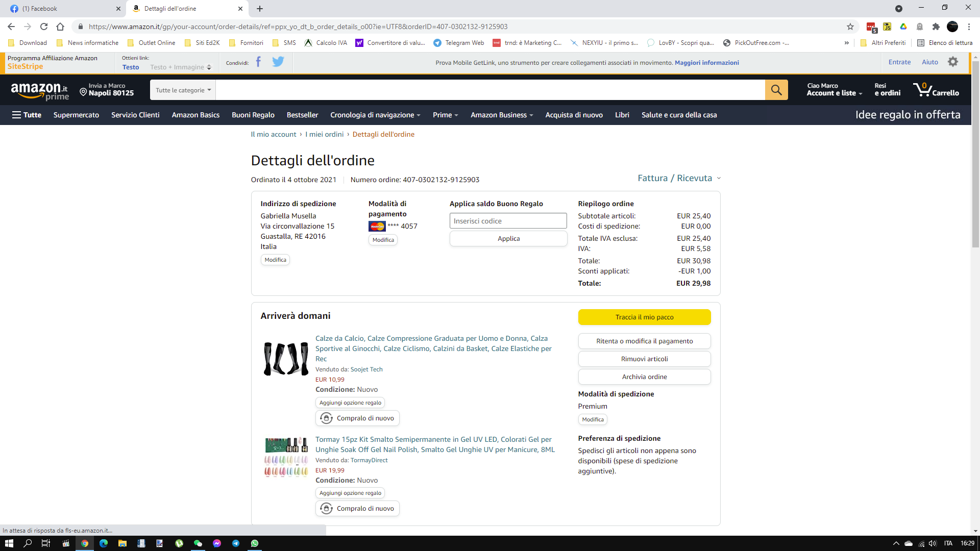Share link via Twitter SiteStripe icon
This screenshot has height=551, width=980.
tap(278, 62)
